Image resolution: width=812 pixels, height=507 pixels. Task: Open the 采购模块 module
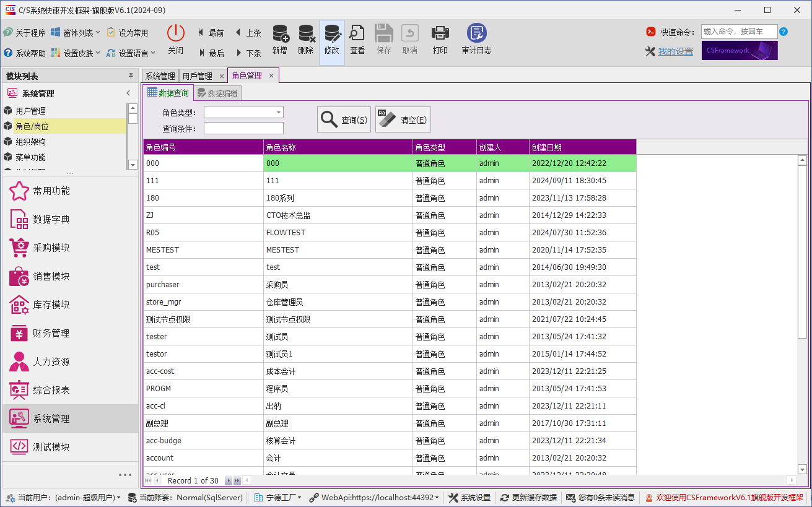coord(70,248)
